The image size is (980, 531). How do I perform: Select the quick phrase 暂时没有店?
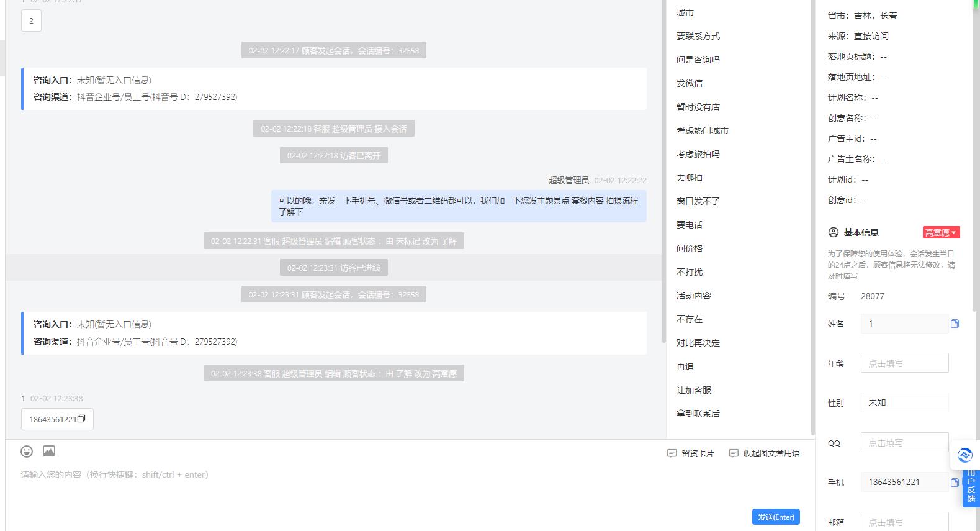(698, 107)
